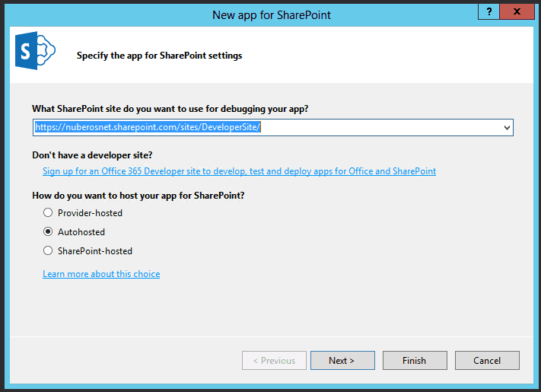541x392 pixels.
Task: Choose the SharePoint-hosted radio option
Action: click(48, 250)
